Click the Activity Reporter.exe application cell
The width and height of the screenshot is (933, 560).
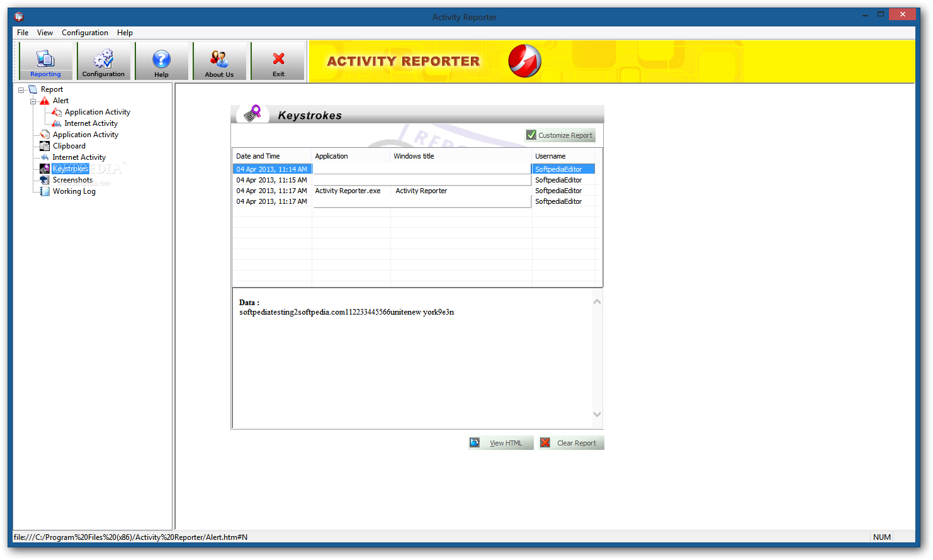348,191
